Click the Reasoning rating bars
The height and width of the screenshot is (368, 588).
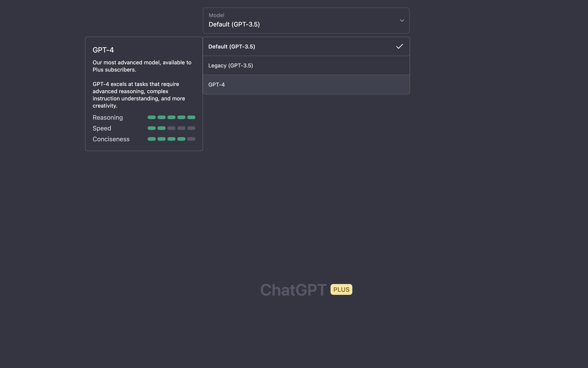(171, 117)
